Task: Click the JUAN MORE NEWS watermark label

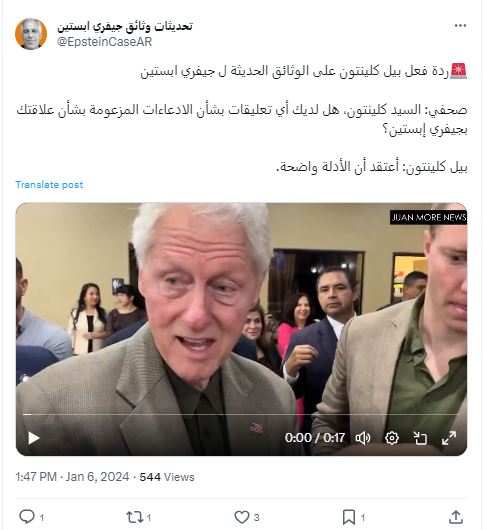Action: point(428,217)
